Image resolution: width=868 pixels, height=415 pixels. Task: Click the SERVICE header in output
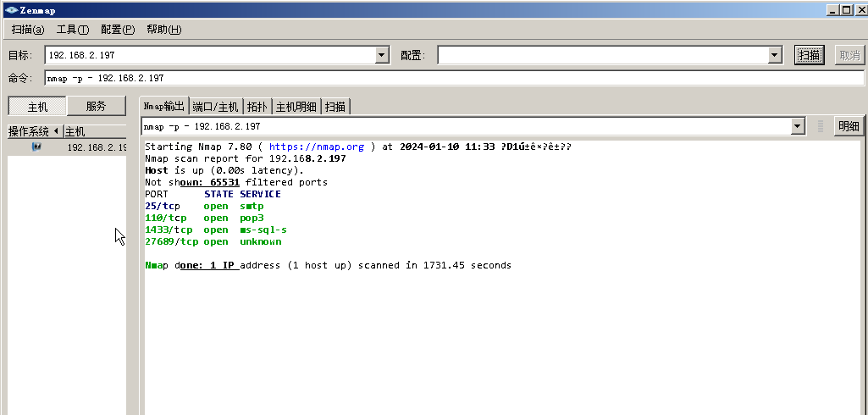[x=260, y=194]
